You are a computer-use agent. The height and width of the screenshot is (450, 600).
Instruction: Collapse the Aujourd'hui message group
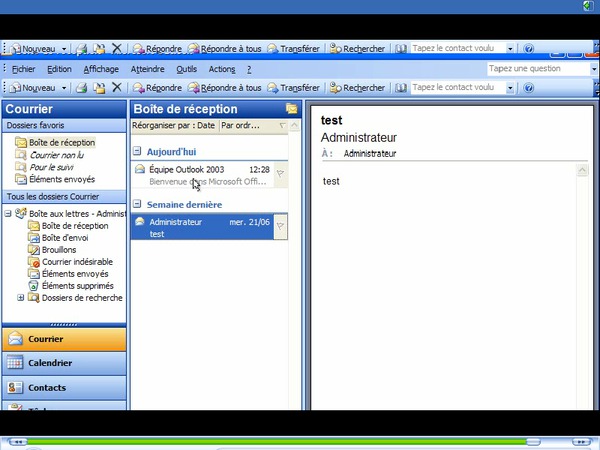coord(137,151)
